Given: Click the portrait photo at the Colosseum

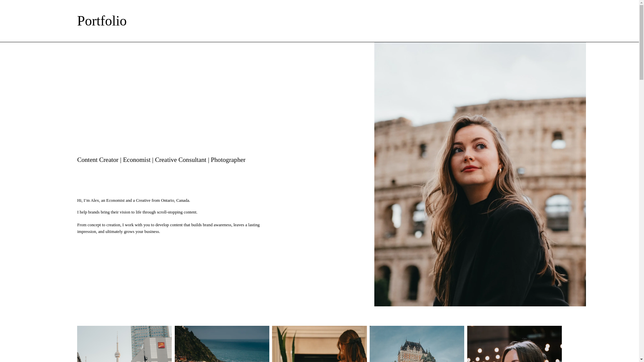Looking at the screenshot, I should (480, 174).
